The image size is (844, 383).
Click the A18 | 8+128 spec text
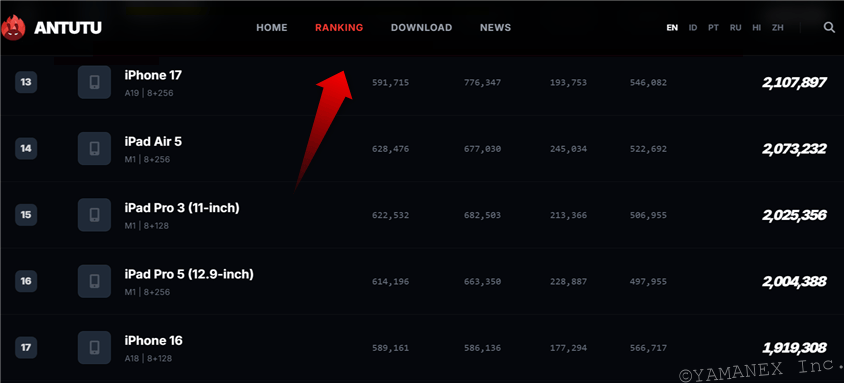coord(149,358)
